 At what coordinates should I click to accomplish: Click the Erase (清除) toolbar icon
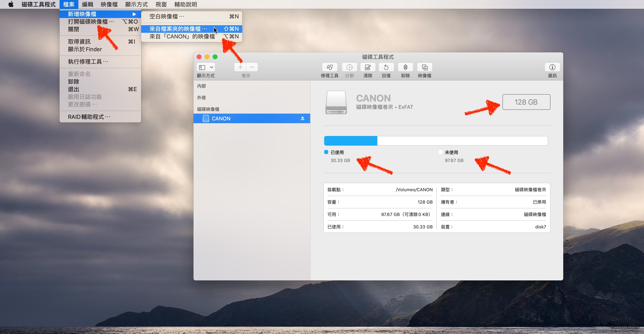click(368, 67)
